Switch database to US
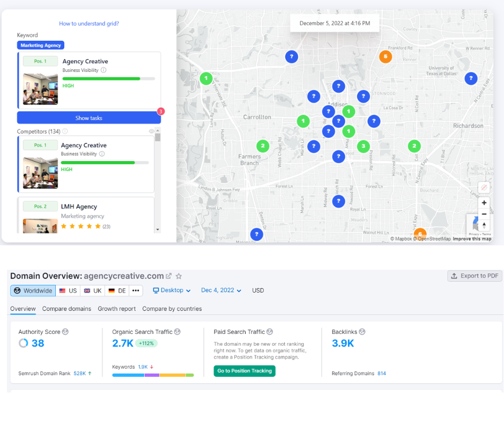The width and height of the screenshot is (504, 423). 68,291
